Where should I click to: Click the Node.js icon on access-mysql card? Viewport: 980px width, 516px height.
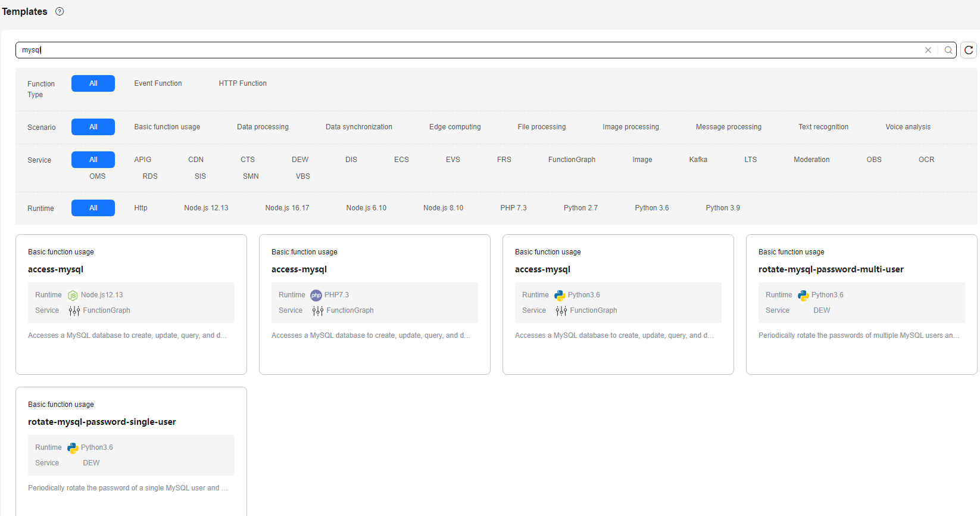73,295
